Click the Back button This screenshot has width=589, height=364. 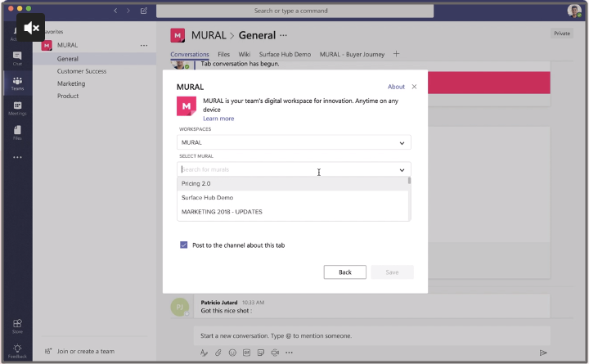(x=344, y=272)
